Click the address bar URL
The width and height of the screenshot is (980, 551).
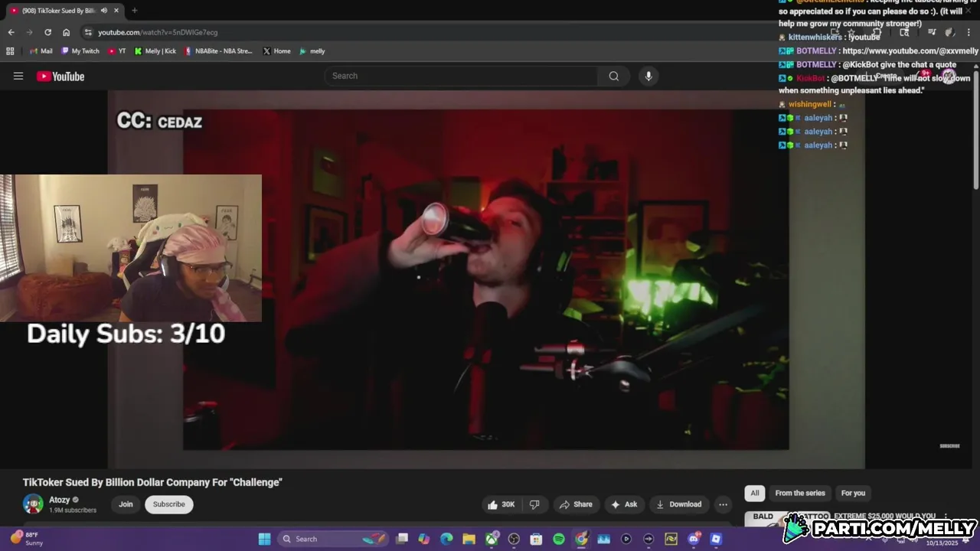tap(158, 32)
